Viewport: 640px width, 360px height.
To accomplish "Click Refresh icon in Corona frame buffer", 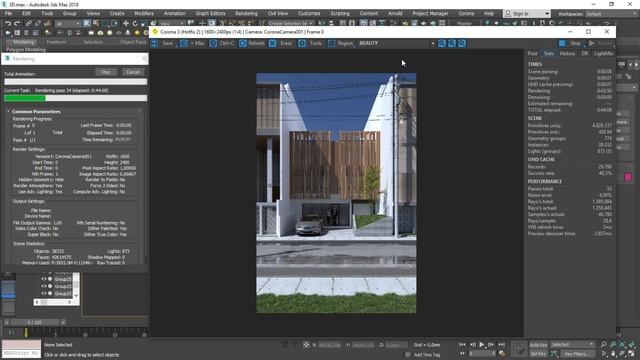I will click(x=243, y=43).
